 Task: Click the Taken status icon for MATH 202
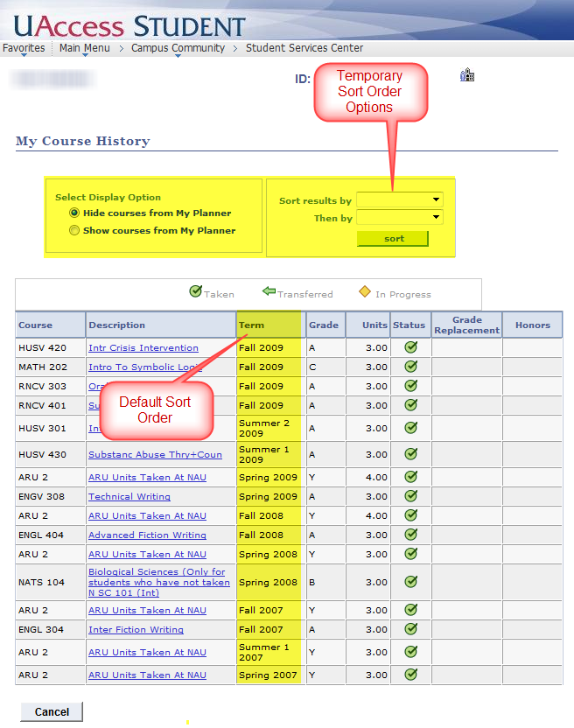410,367
